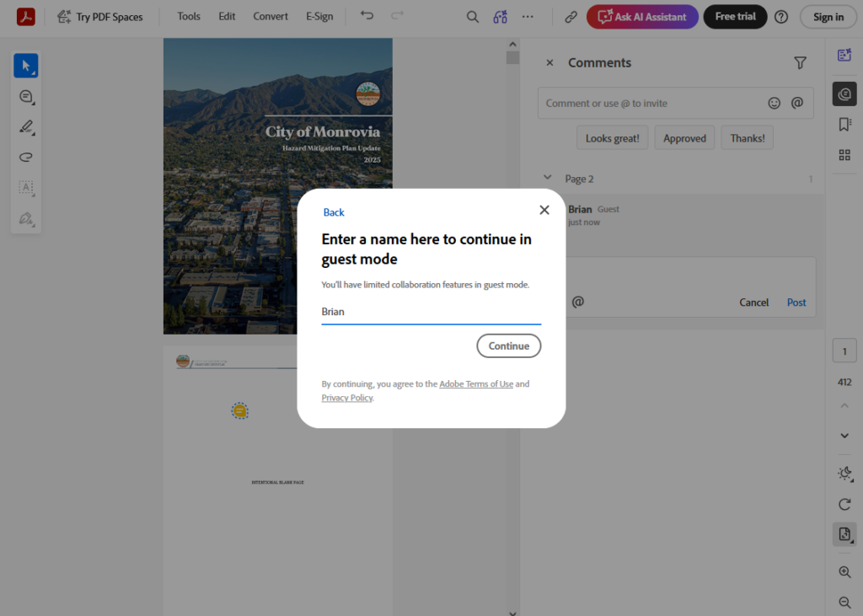Open the bookmarks panel icon

[844, 125]
